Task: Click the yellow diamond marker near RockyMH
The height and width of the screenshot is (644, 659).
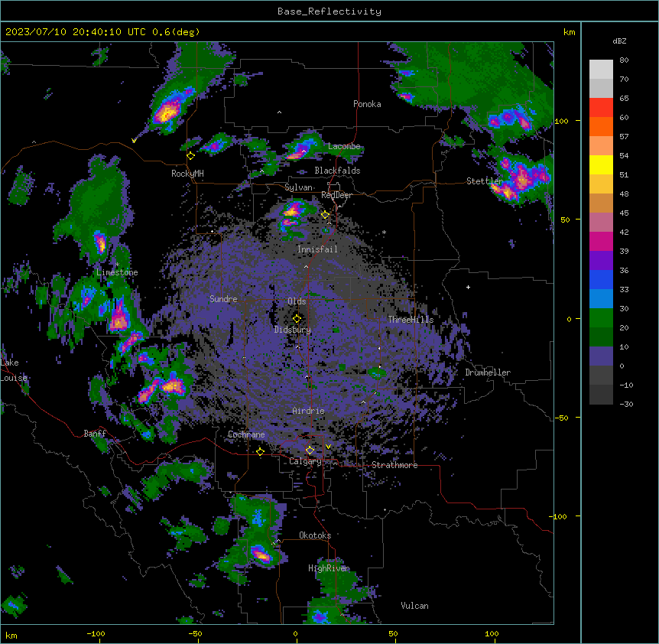Action: [x=191, y=156]
